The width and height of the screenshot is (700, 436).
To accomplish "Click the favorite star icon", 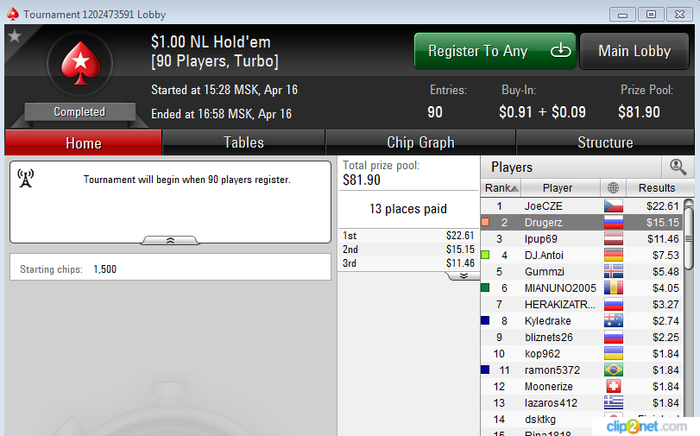I will click(14, 36).
